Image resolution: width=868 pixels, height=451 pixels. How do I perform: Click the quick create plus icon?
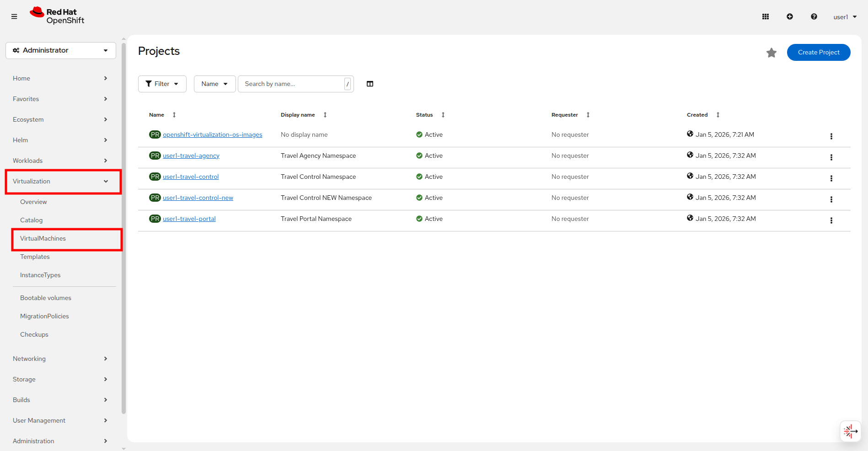[789, 16]
